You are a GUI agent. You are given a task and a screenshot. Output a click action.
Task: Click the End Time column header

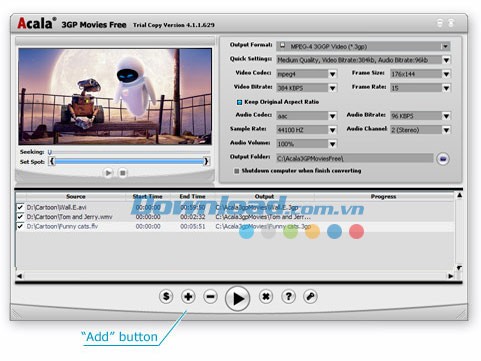pyautogui.click(x=192, y=196)
